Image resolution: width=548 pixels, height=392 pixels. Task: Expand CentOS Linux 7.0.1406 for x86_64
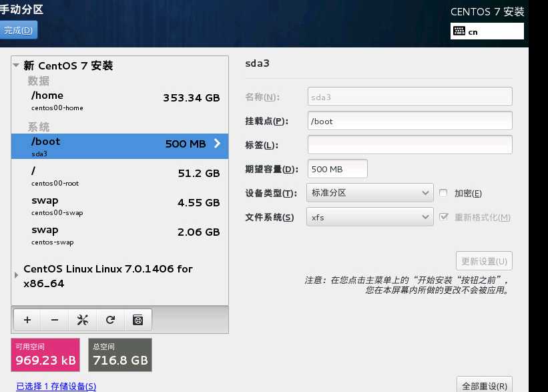[16, 275]
